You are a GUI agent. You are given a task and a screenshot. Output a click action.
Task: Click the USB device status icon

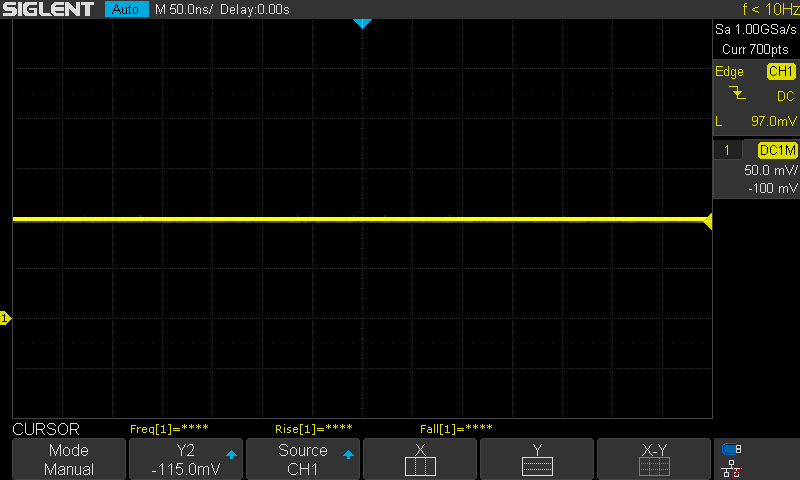point(732,449)
